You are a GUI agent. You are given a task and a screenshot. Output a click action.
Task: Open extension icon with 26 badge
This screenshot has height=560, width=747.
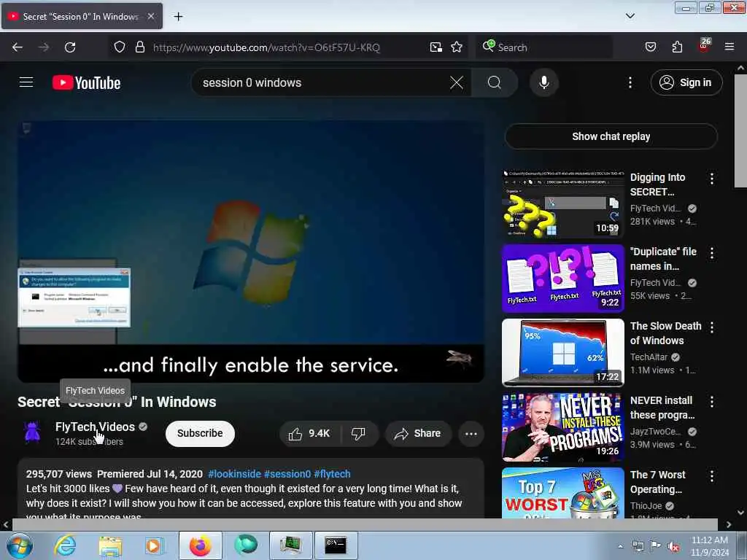coord(704,46)
